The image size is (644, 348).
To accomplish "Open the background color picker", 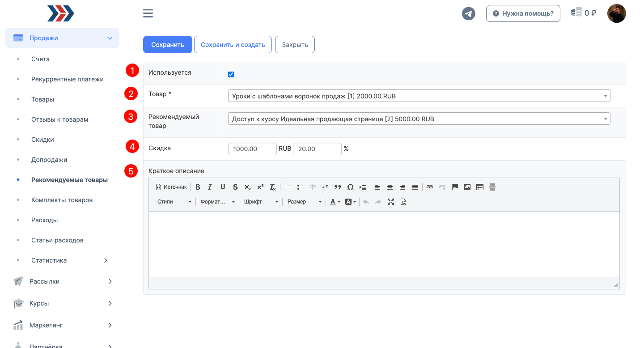I will coord(351,202).
